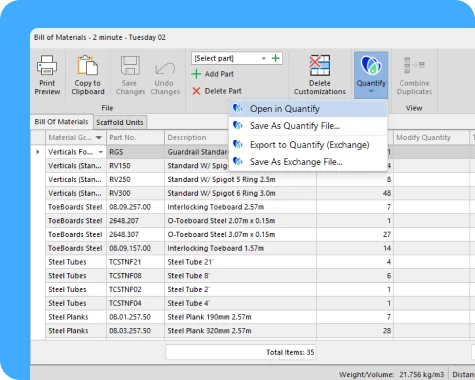
Task: Select part number 2648.207 cell
Action: 135,221
